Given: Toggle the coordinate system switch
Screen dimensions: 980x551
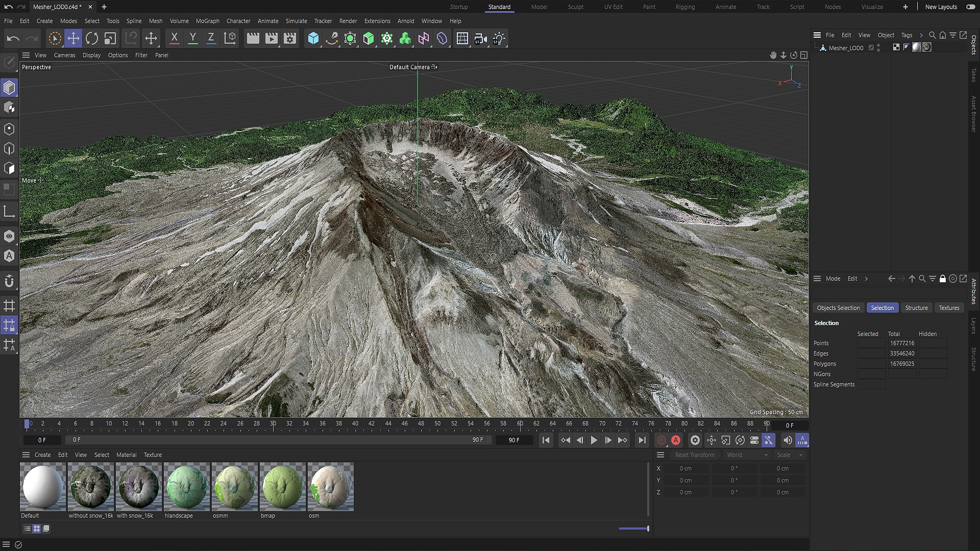Looking at the screenshot, I should [x=230, y=38].
